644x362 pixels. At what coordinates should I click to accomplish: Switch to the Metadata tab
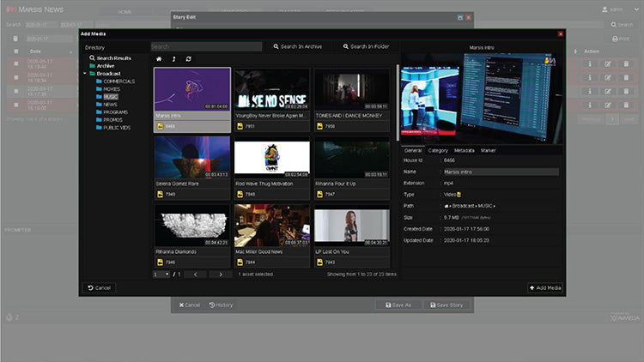464,150
